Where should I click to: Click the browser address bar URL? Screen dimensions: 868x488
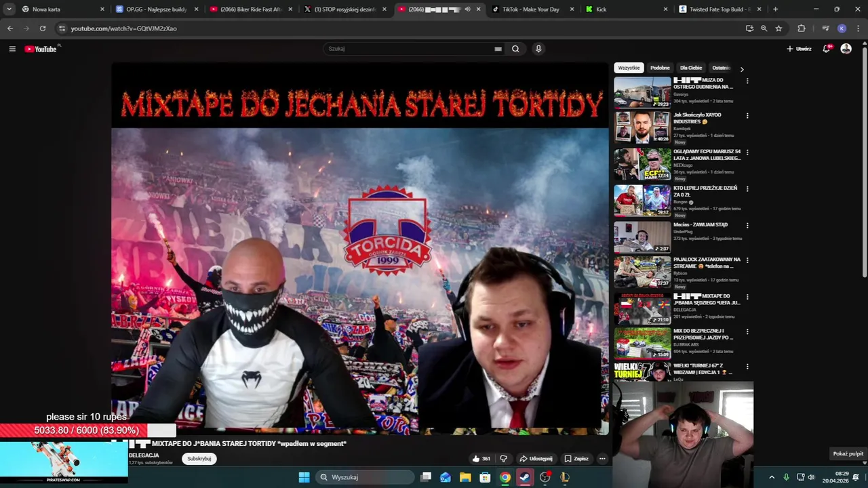[x=124, y=28]
